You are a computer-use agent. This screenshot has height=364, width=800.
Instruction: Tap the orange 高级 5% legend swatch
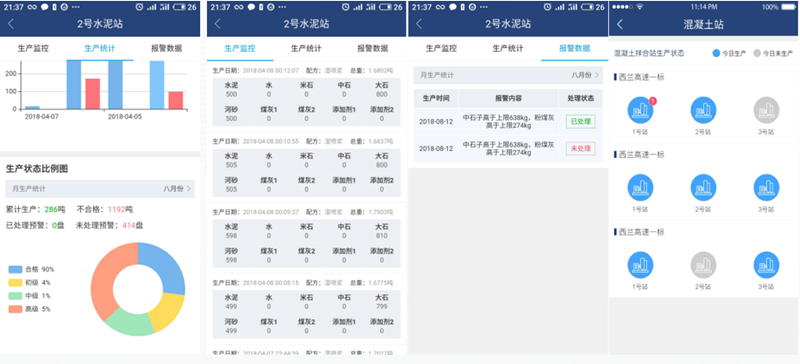pyautogui.click(x=15, y=309)
